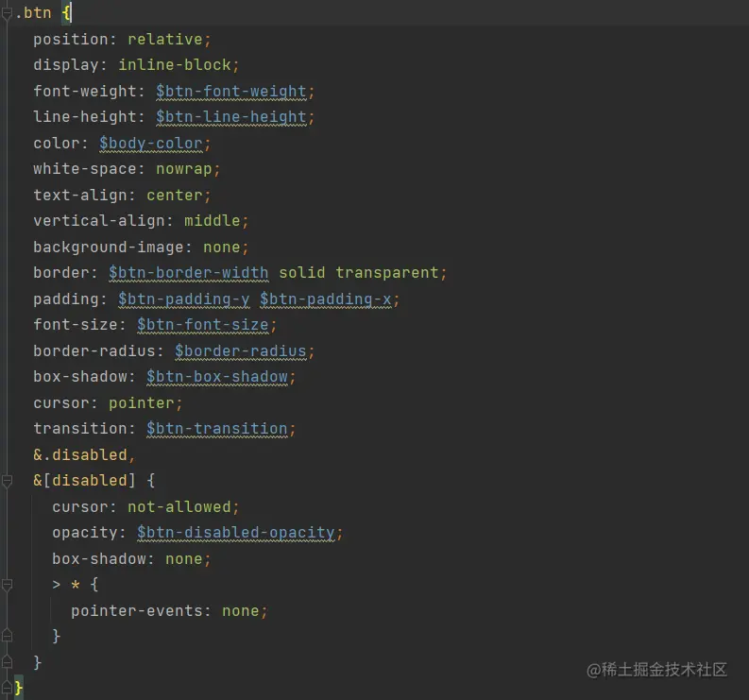Image resolution: width=749 pixels, height=700 pixels.
Task: Click the $border-radius variable
Action: click(240, 351)
